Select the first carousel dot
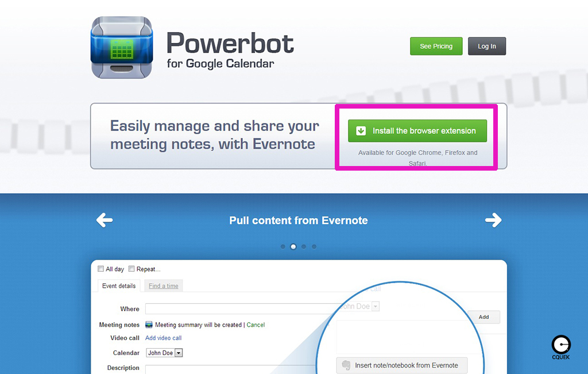Viewport: 588px width, 374px height. click(283, 246)
